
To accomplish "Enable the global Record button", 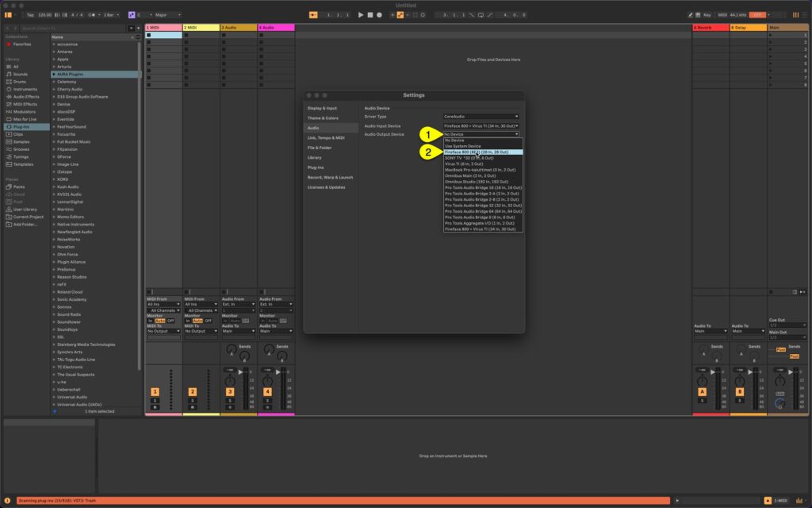I will pyautogui.click(x=379, y=14).
